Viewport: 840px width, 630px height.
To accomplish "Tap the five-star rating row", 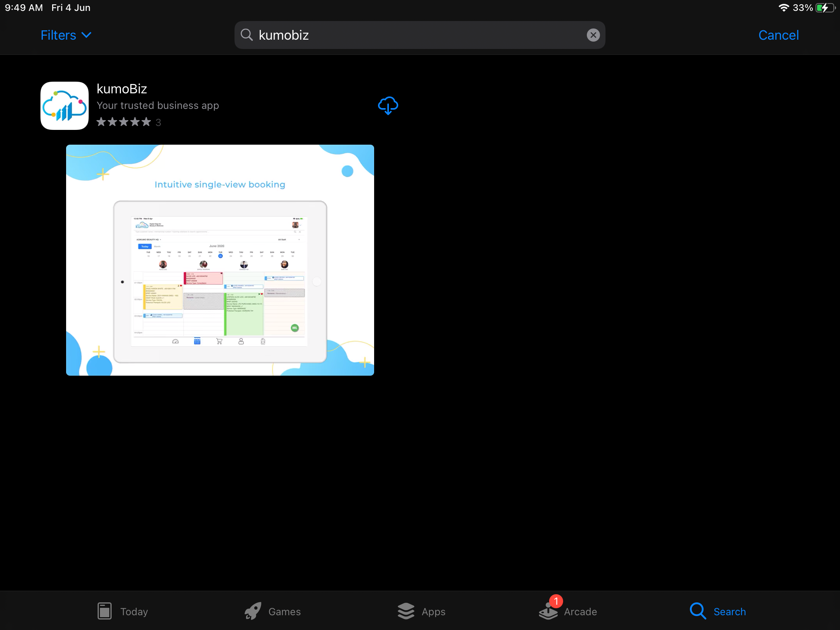I will [124, 122].
